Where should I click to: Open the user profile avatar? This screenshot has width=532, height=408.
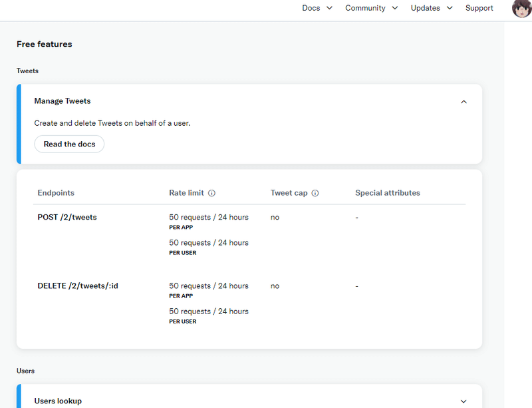click(522, 8)
